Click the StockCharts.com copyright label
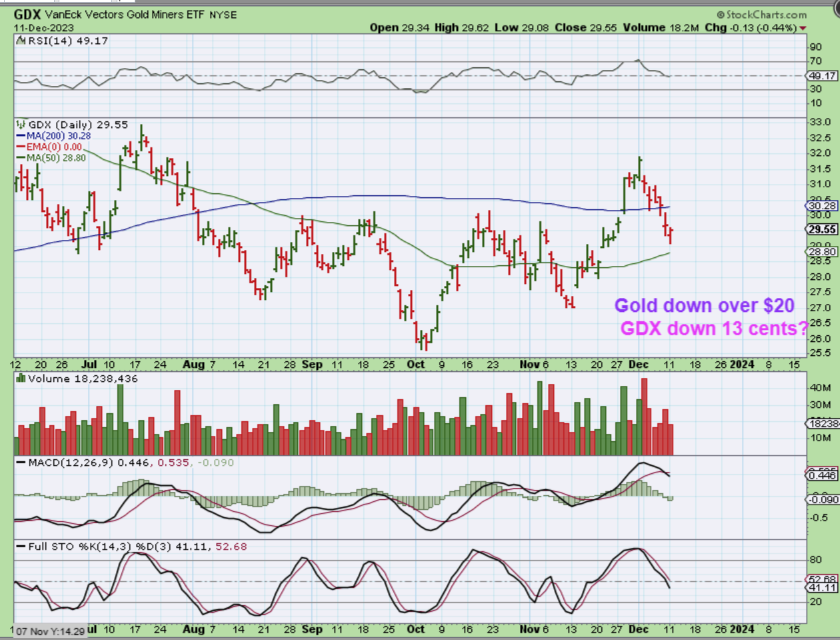840x640 pixels. pos(762,15)
